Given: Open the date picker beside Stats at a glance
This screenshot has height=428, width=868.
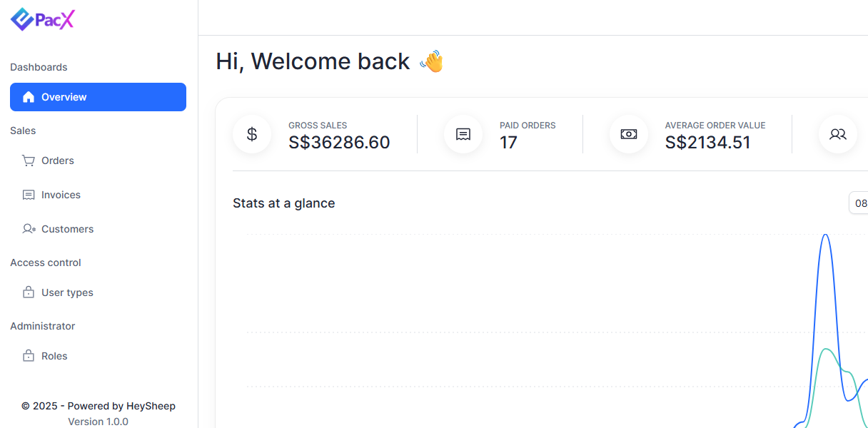Looking at the screenshot, I should pos(859,203).
